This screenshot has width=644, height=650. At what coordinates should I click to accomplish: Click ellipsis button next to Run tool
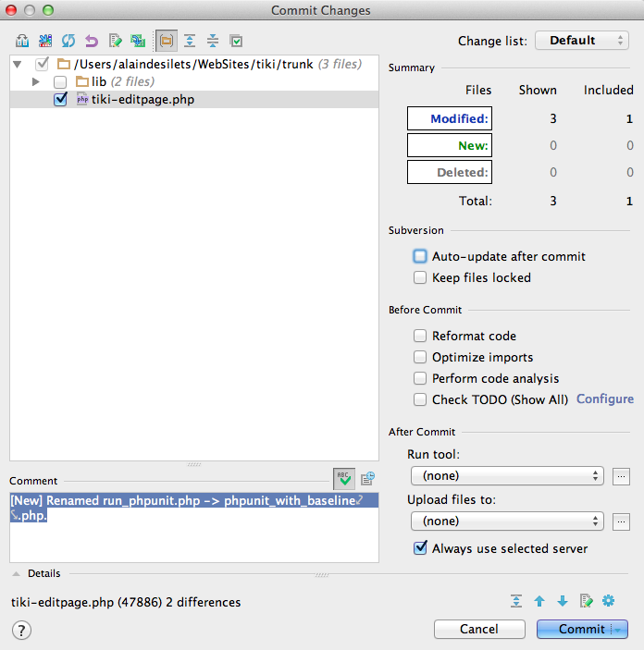tap(621, 476)
